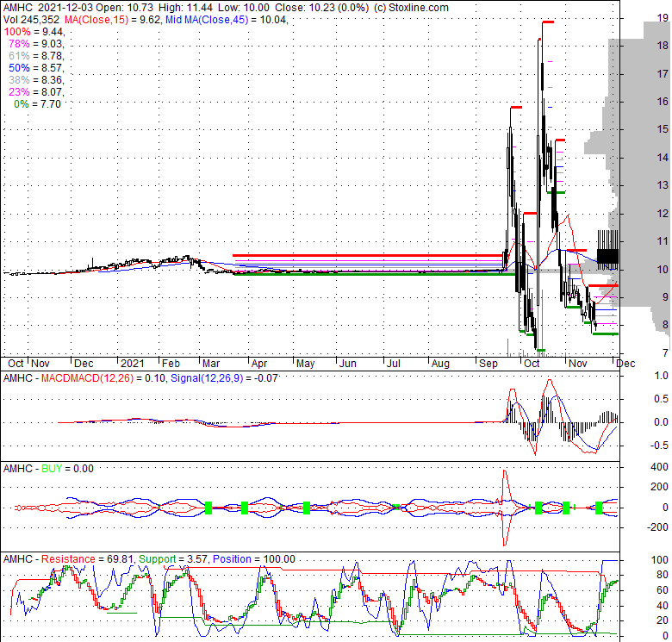This screenshot has height=642, width=672.
Task: Click the Jun month label on time axis
Action: tap(347, 364)
